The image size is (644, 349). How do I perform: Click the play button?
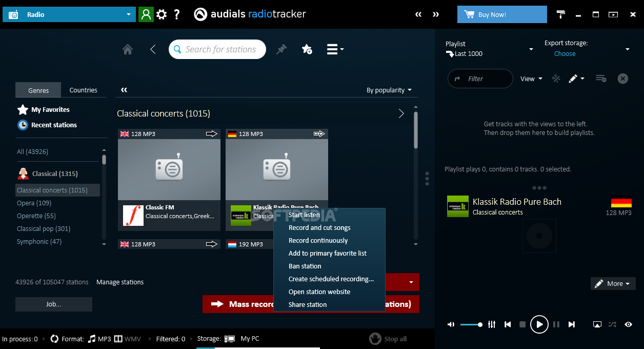coord(539,324)
